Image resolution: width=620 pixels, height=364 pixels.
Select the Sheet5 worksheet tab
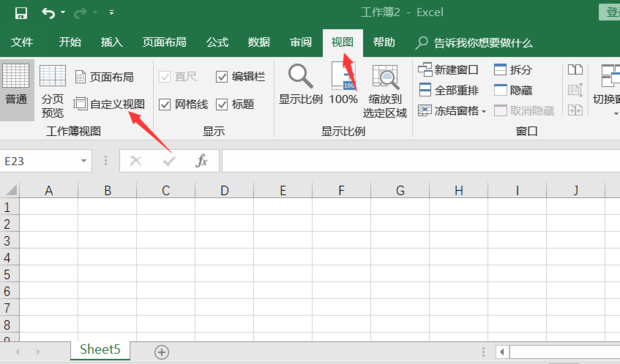click(100, 350)
